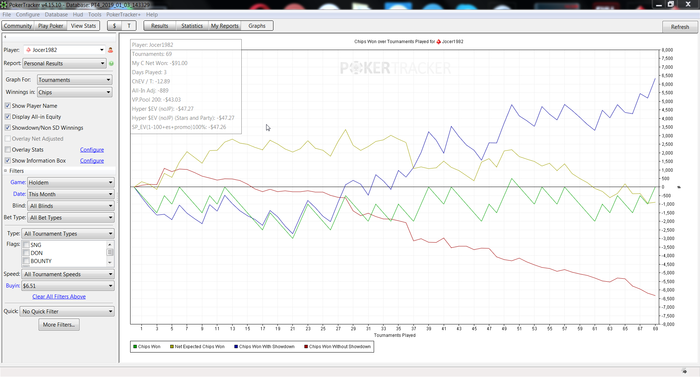Click the yellow Net Expected Chips Won swatch

point(171,347)
